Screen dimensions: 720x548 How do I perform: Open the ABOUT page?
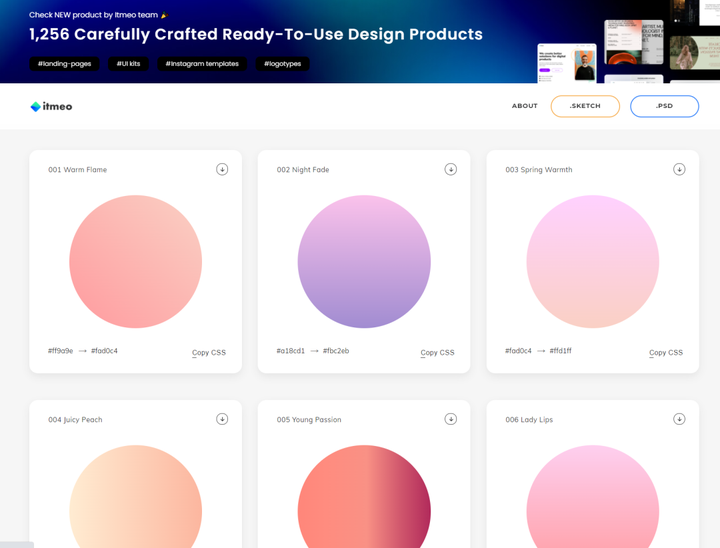[x=525, y=106]
